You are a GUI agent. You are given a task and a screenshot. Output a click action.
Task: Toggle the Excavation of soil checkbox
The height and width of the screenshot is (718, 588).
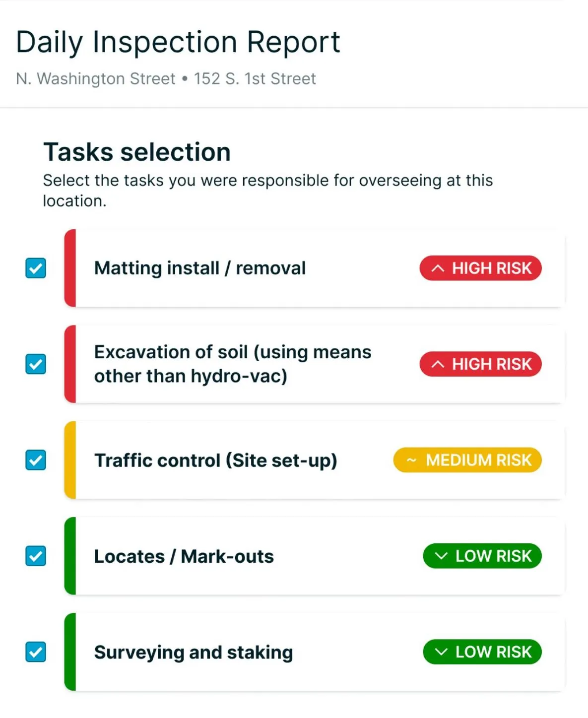click(36, 364)
